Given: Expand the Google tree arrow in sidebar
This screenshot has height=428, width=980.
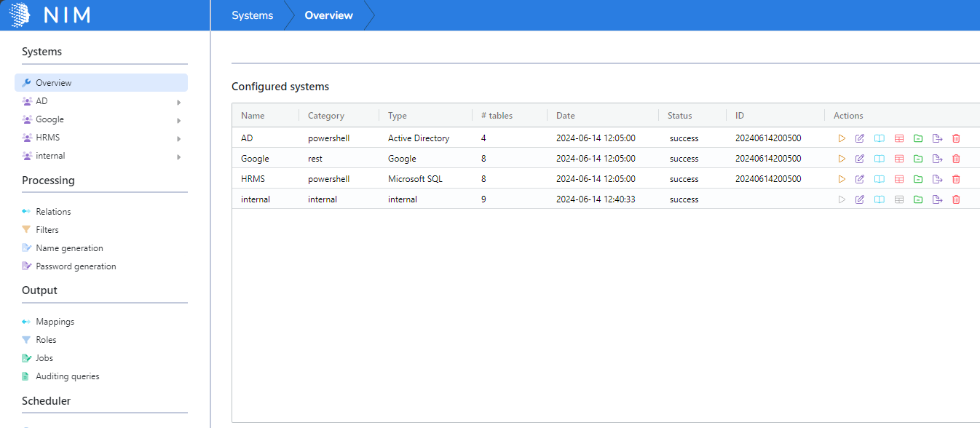Looking at the screenshot, I should click(178, 120).
